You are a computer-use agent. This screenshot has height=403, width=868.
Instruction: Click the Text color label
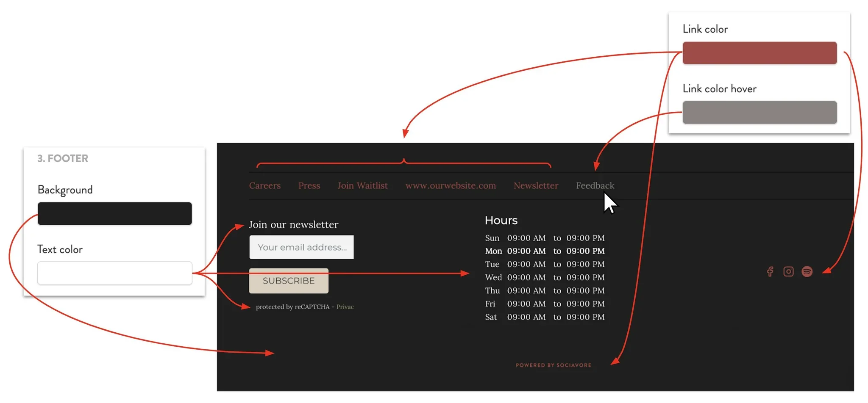pyautogui.click(x=60, y=249)
